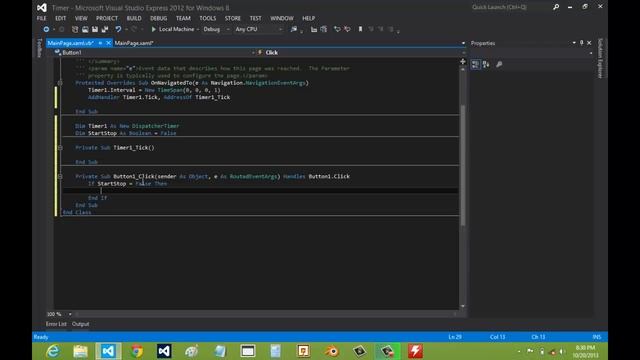Image resolution: width=640 pixels, height=360 pixels.
Task: Open the BUILD menu
Action: [x=133, y=18]
